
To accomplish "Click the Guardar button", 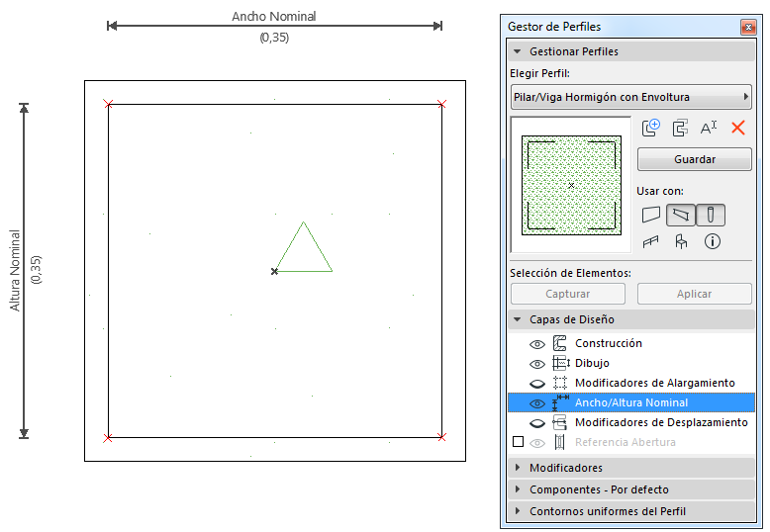I will 695,159.
